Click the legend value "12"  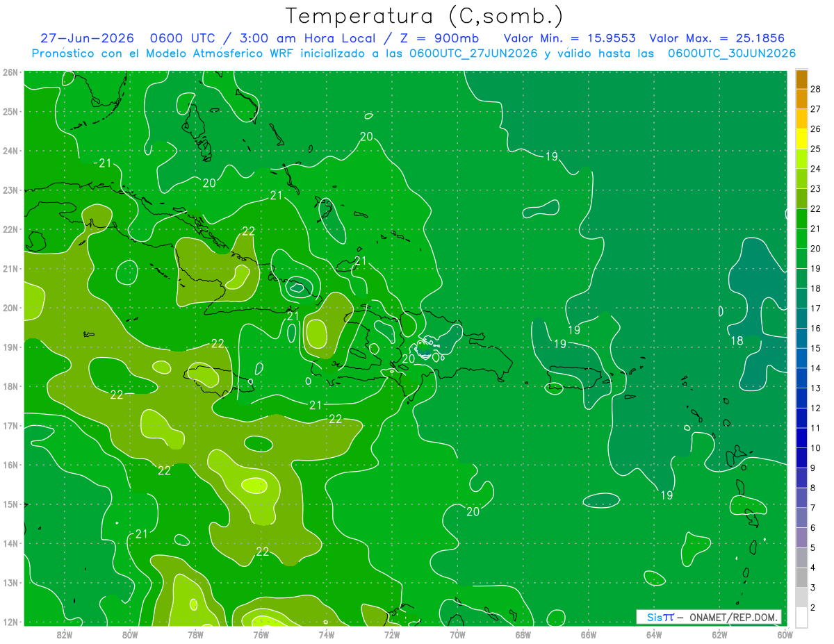816,408
